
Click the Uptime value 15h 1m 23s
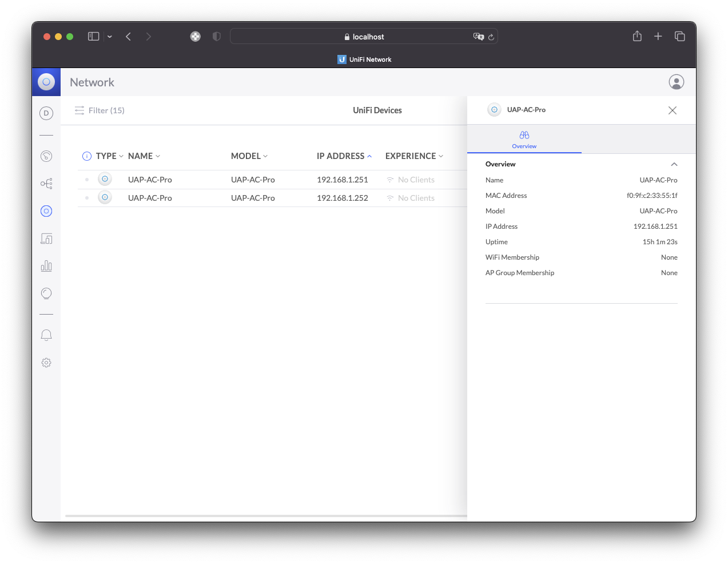(x=660, y=242)
